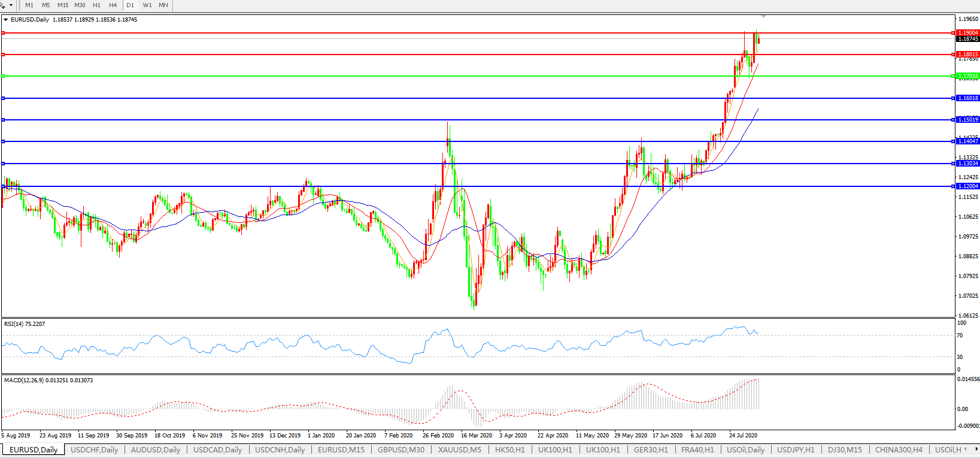Toggle the D1 daily timeframe
The height and width of the screenshot is (459, 980).
point(131,5)
